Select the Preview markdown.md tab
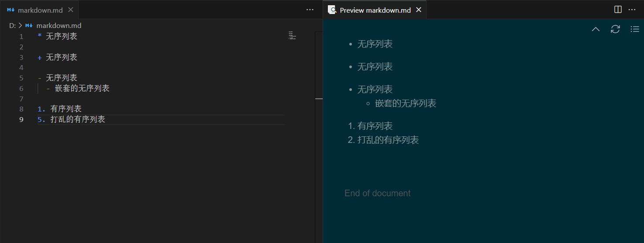Screen dimensions: 644x243 375,10
